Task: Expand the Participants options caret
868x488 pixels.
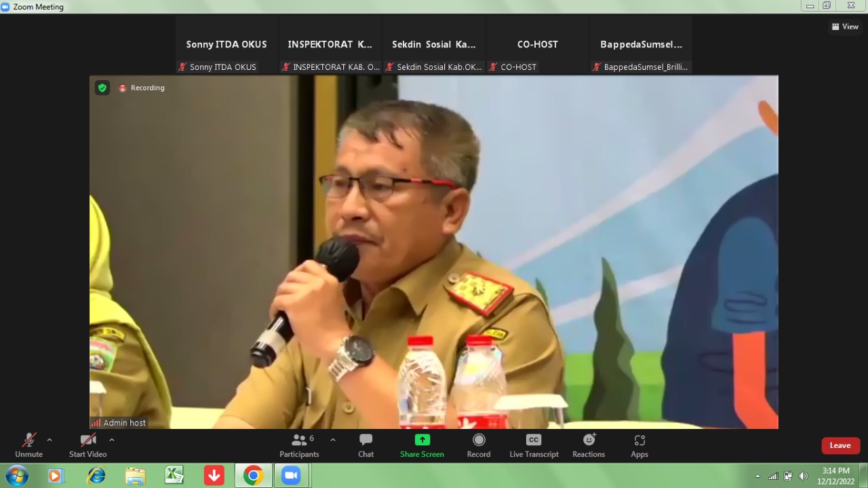Action: [333, 440]
